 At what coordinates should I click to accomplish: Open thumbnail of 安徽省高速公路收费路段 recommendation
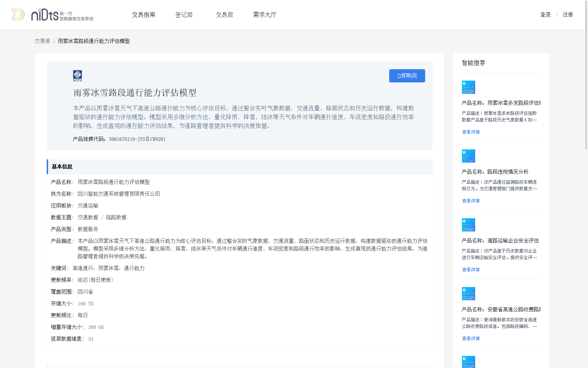click(x=469, y=294)
